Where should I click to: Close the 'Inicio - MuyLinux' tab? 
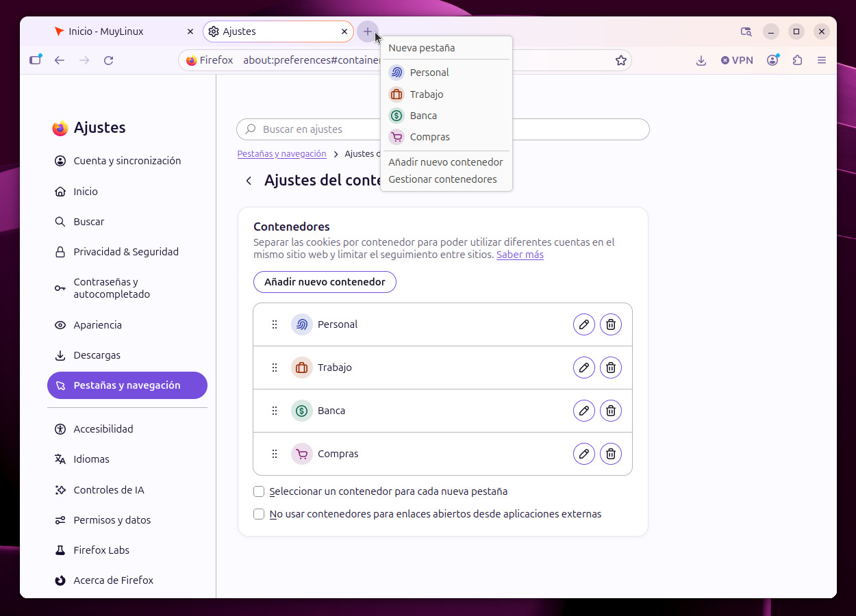190,31
